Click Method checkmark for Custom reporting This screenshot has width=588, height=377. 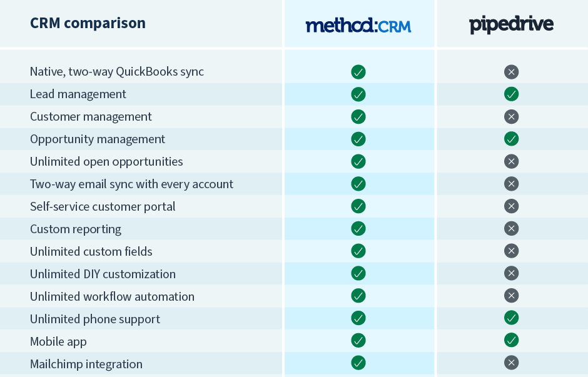click(x=358, y=229)
